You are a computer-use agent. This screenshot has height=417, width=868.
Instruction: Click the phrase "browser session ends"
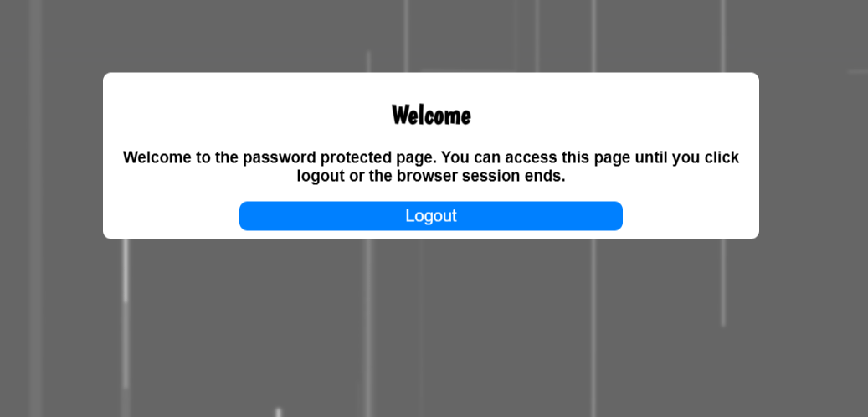(x=481, y=177)
